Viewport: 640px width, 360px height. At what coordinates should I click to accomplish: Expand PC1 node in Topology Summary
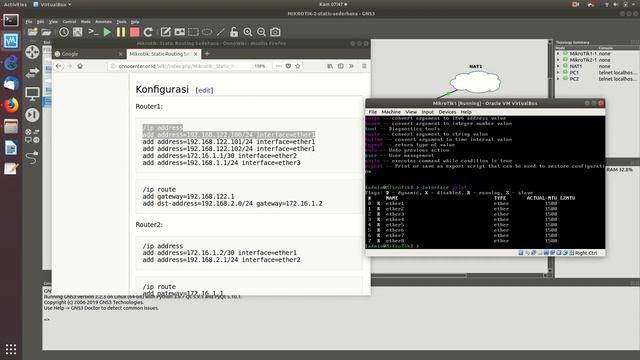click(x=558, y=72)
